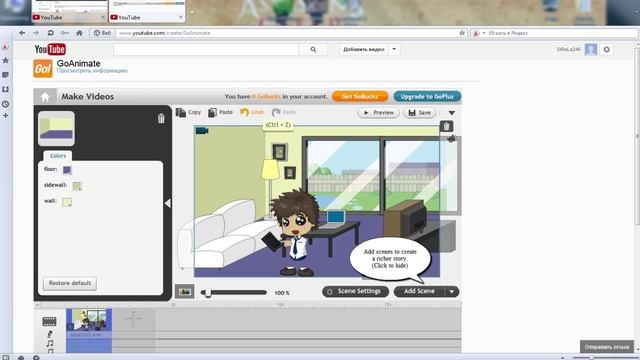Click the Get GoBucks button
This screenshot has width=640, height=360.
(x=360, y=96)
